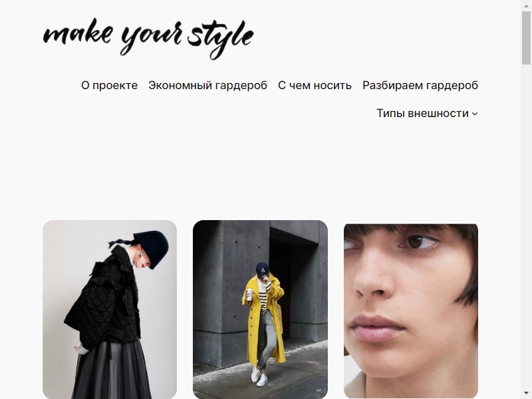Go to Экономный гардероб section
The height and width of the screenshot is (399, 532).
207,85
